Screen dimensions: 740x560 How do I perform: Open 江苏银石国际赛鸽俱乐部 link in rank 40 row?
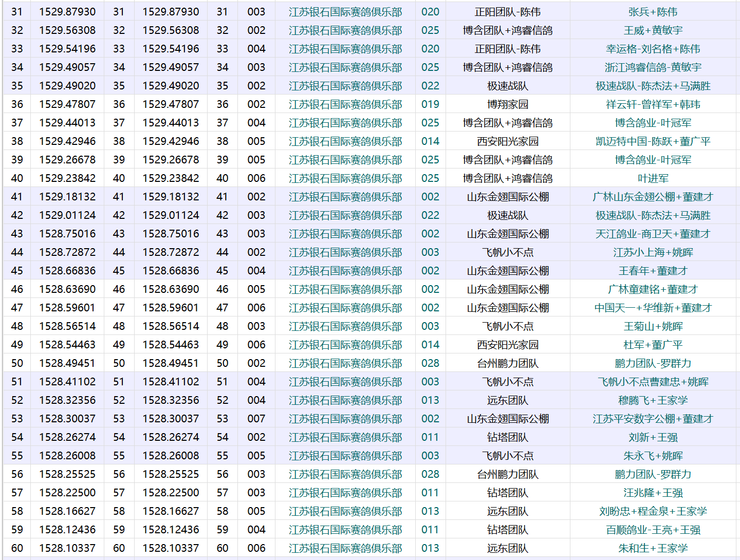(345, 178)
